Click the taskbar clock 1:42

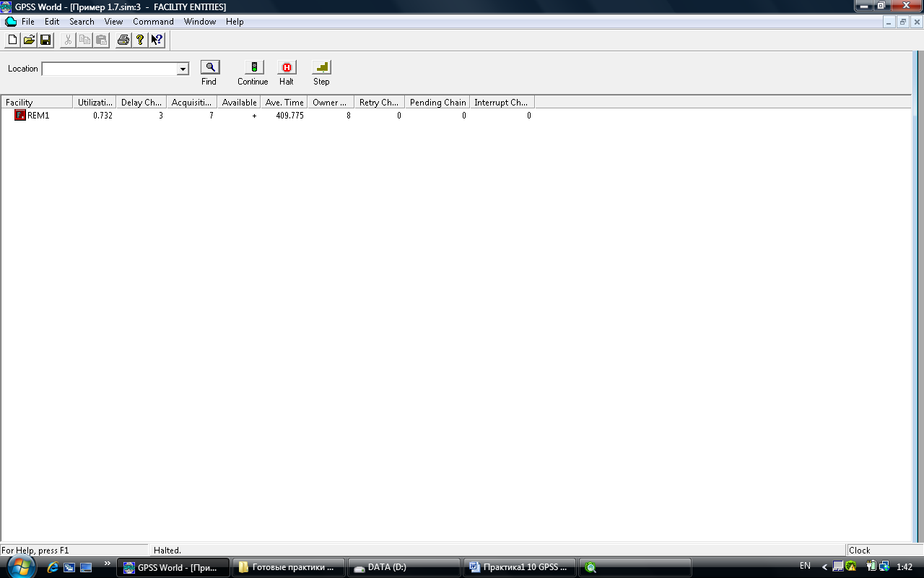[x=905, y=567]
